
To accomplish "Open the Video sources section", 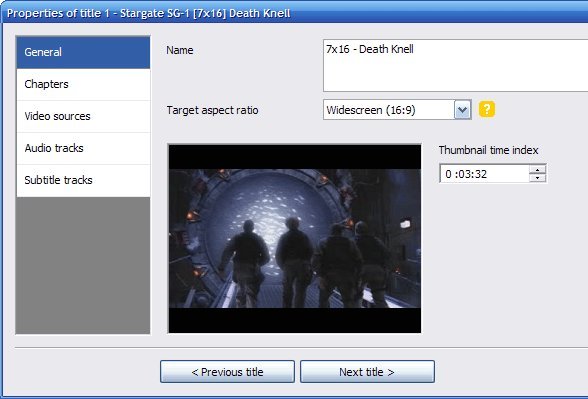I will 83,116.
